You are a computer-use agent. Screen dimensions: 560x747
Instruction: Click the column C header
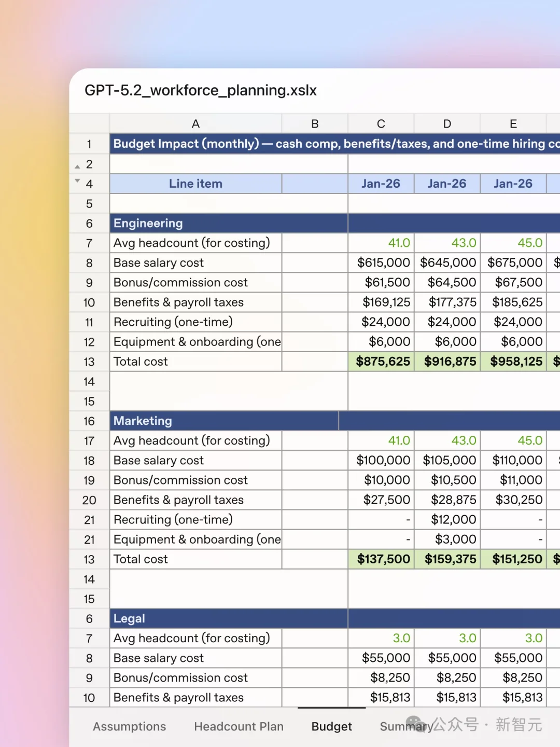click(381, 123)
